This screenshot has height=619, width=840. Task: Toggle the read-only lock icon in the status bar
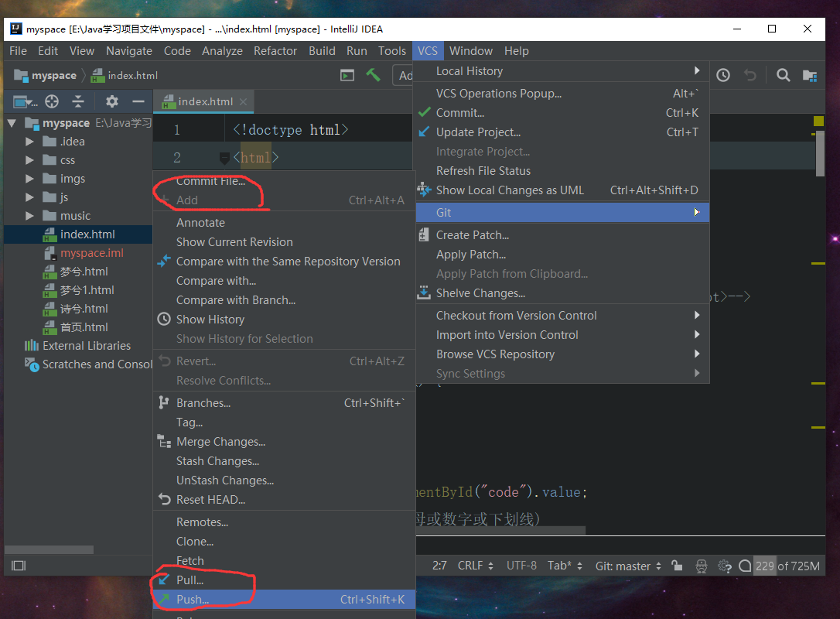tap(677, 566)
